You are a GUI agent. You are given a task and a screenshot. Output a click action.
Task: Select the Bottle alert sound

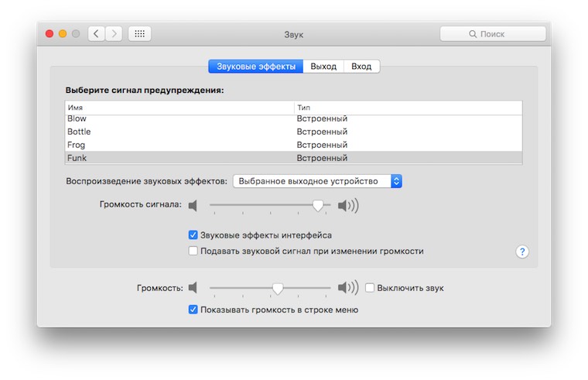(79, 132)
